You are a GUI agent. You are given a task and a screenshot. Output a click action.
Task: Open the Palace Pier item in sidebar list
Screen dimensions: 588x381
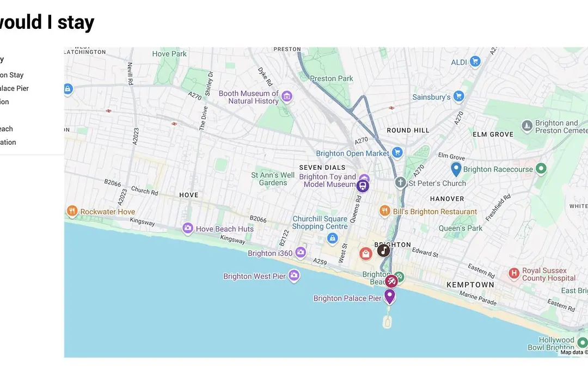[x=14, y=89]
